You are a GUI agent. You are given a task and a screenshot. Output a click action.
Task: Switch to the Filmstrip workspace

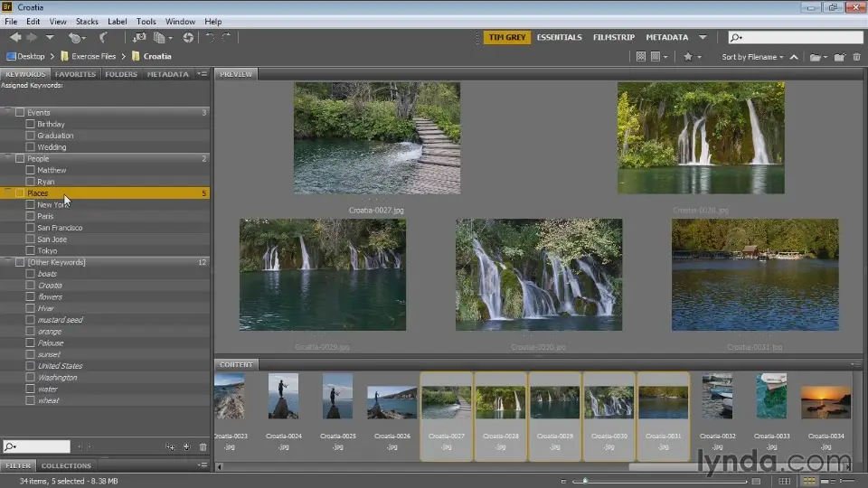pyautogui.click(x=613, y=37)
